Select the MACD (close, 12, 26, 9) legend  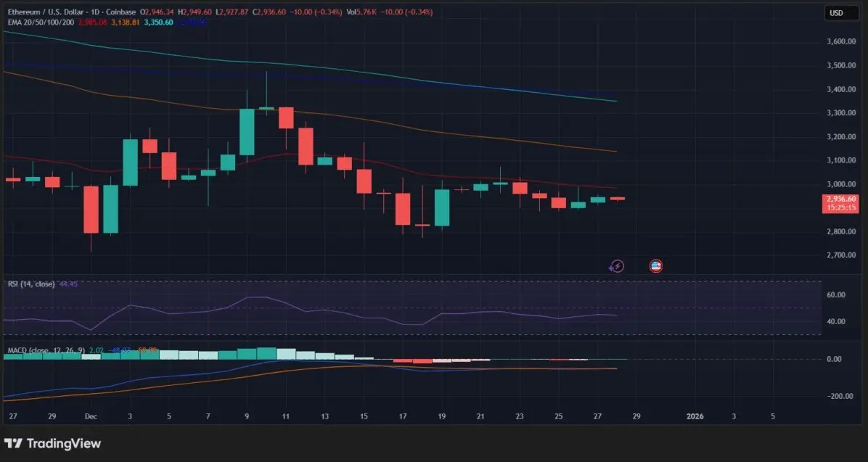(x=46, y=350)
